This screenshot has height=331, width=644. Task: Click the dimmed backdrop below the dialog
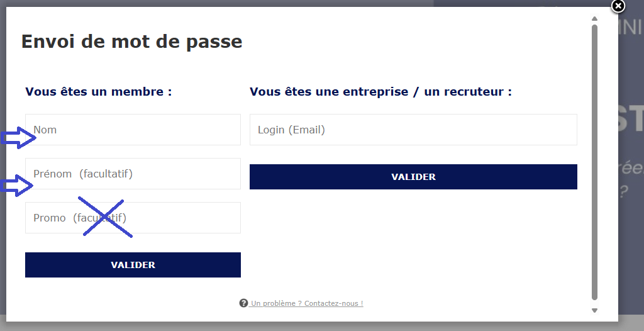314,327
